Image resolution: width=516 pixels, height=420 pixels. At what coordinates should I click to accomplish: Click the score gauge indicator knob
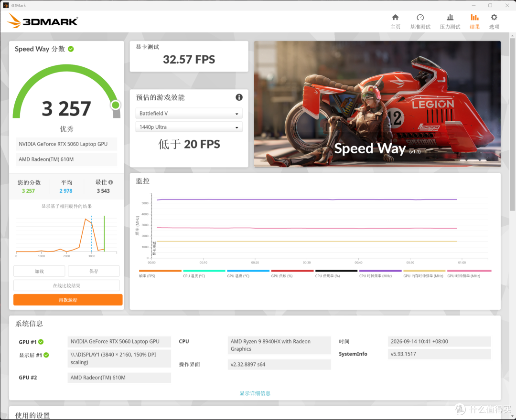pyautogui.click(x=116, y=105)
